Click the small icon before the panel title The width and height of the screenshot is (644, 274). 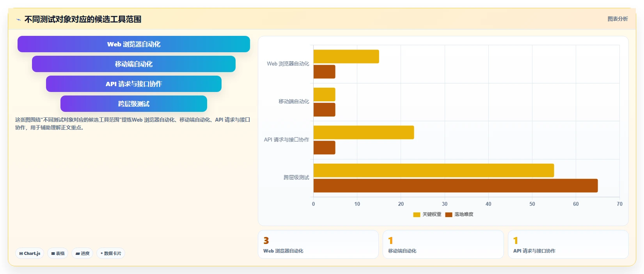point(18,19)
